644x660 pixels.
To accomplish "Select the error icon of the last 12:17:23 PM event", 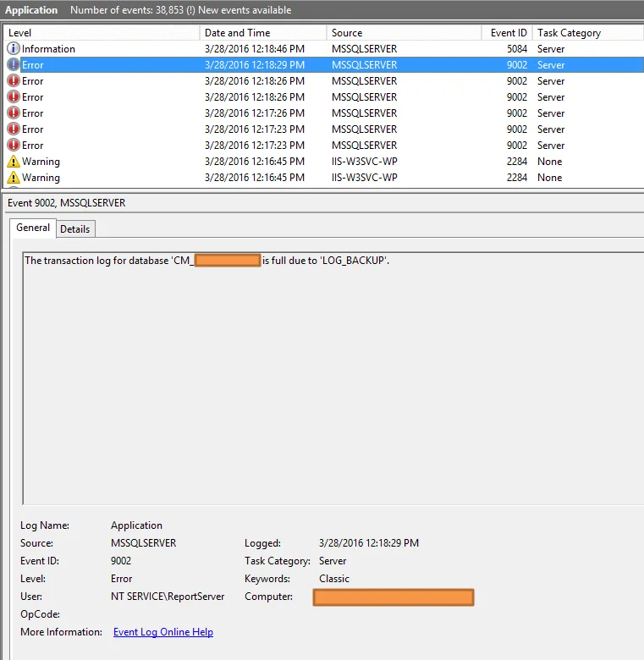I will pyautogui.click(x=14, y=146).
